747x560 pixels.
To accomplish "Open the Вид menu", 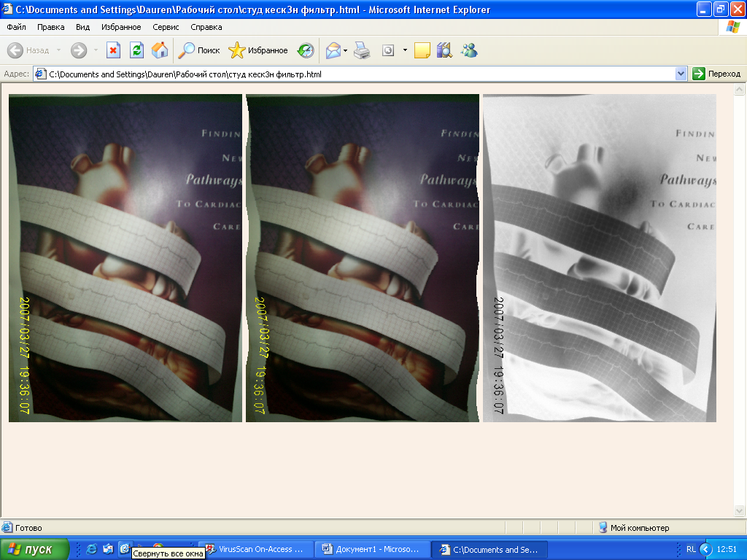I will tap(83, 27).
